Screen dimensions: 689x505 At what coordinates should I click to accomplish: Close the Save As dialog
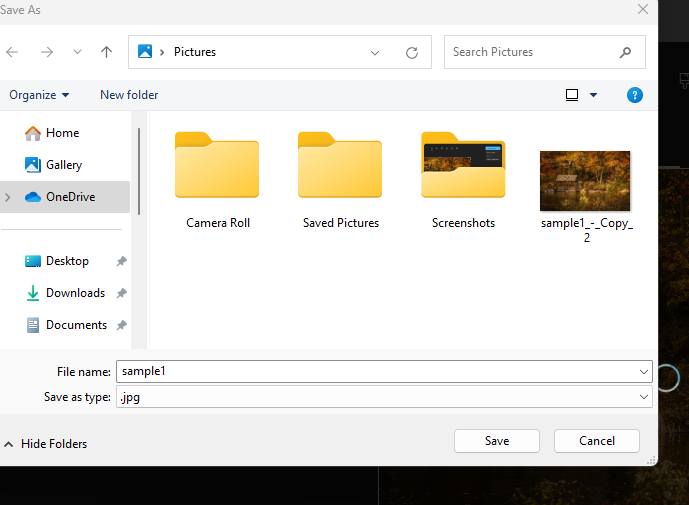tap(642, 9)
